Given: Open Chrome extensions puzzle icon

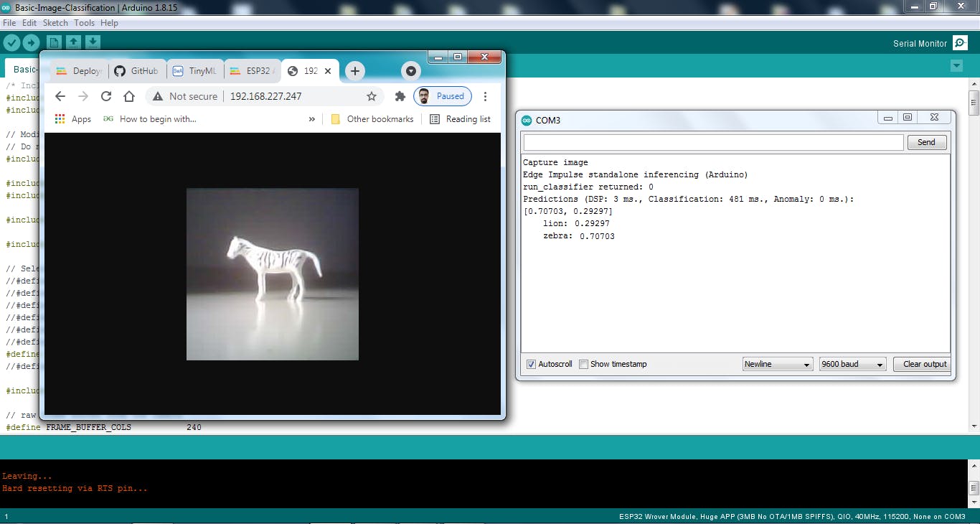Looking at the screenshot, I should pyautogui.click(x=400, y=96).
